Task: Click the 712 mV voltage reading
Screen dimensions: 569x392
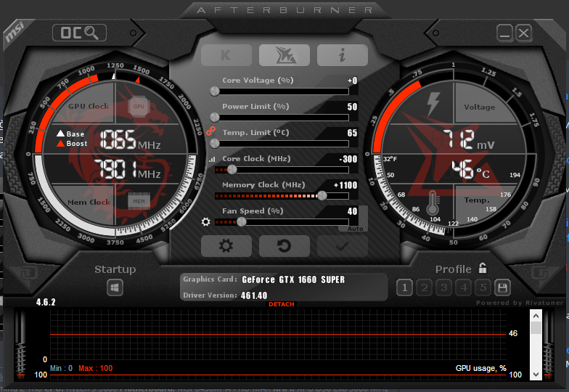Action: tap(469, 139)
